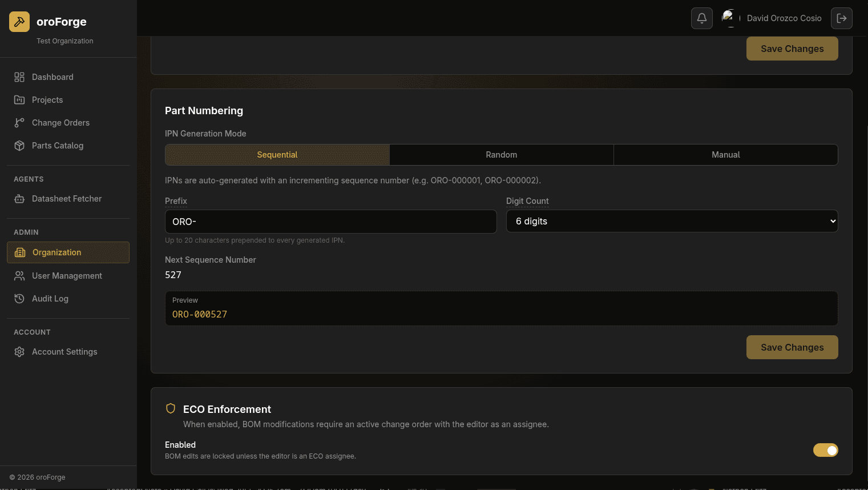Click the 2026 oroForge copyright text
868x490 pixels.
tap(37, 477)
